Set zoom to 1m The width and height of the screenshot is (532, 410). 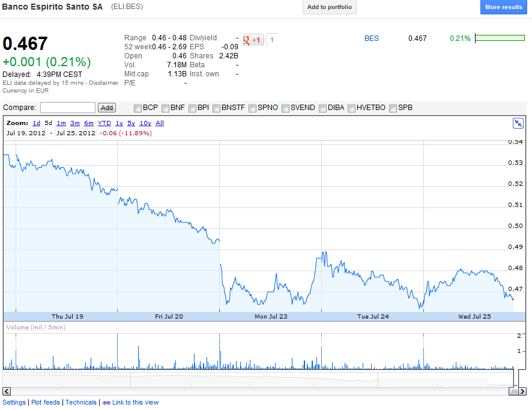coord(61,123)
